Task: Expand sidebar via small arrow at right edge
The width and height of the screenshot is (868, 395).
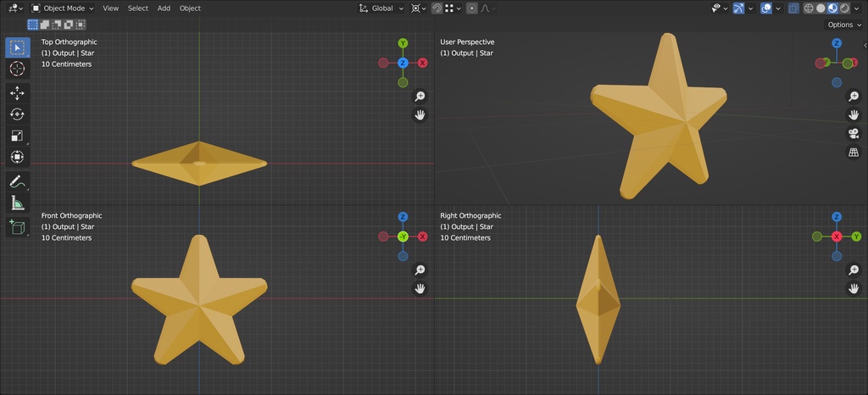Action: 865,46
